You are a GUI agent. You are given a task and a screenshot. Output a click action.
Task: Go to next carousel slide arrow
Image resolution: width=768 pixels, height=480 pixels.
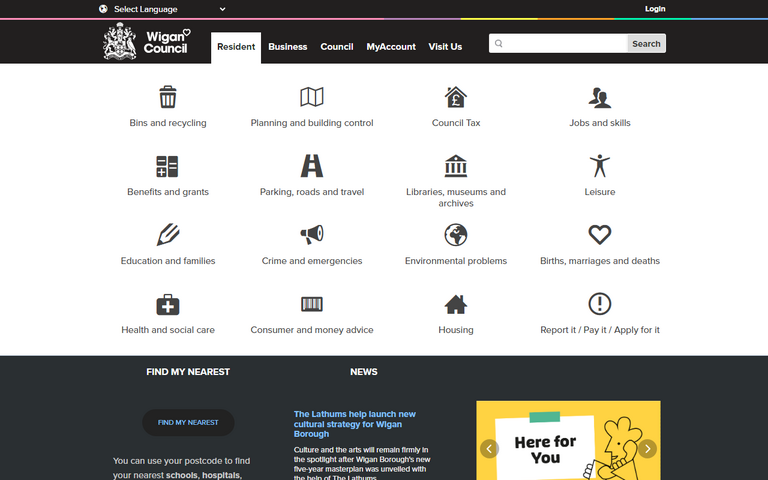pyautogui.click(x=648, y=448)
